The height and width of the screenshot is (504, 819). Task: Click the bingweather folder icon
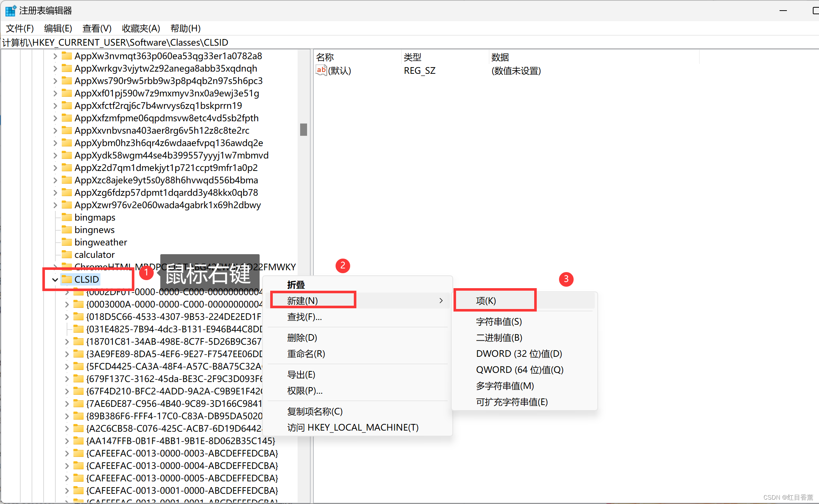[x=66, y=242]
